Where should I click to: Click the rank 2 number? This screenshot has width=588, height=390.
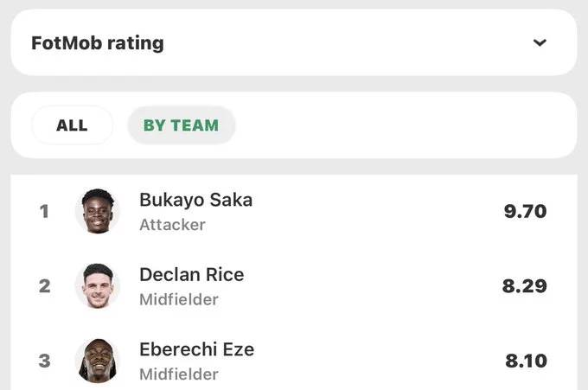point(44,286)
